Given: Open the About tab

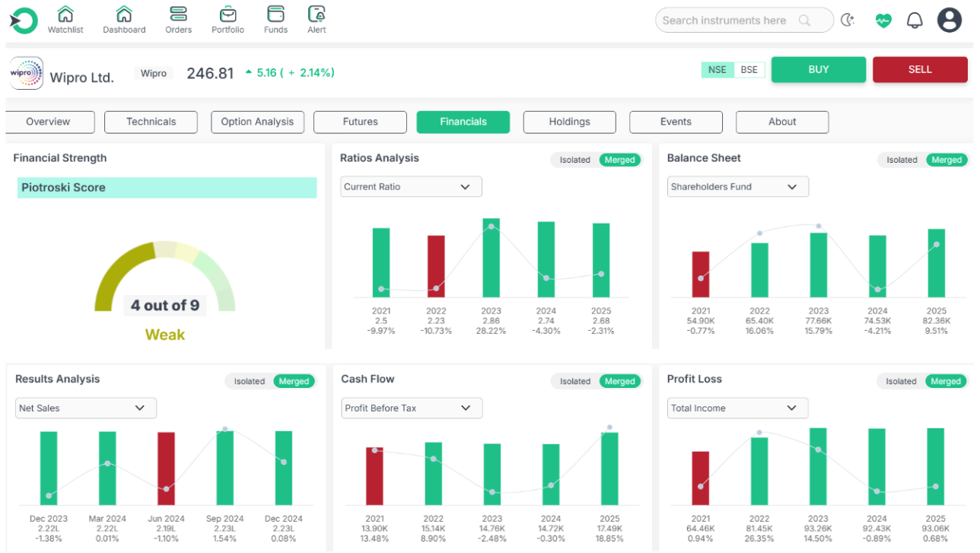Looking at the screenshot, I should 782,122.
